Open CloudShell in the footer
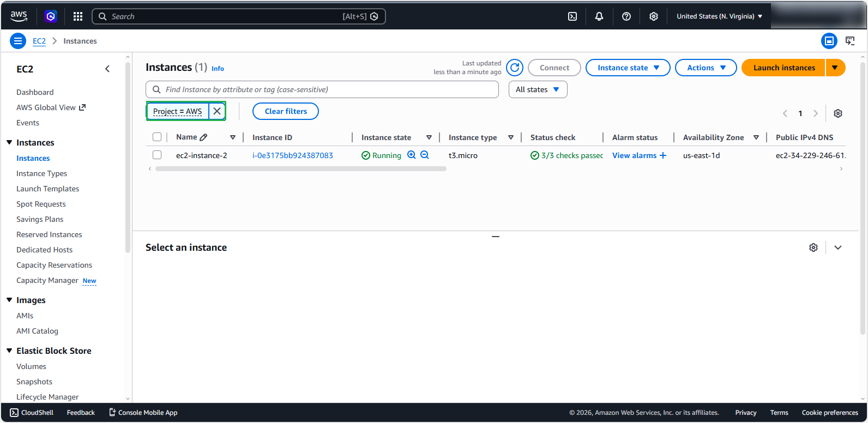 coord(32,413)
